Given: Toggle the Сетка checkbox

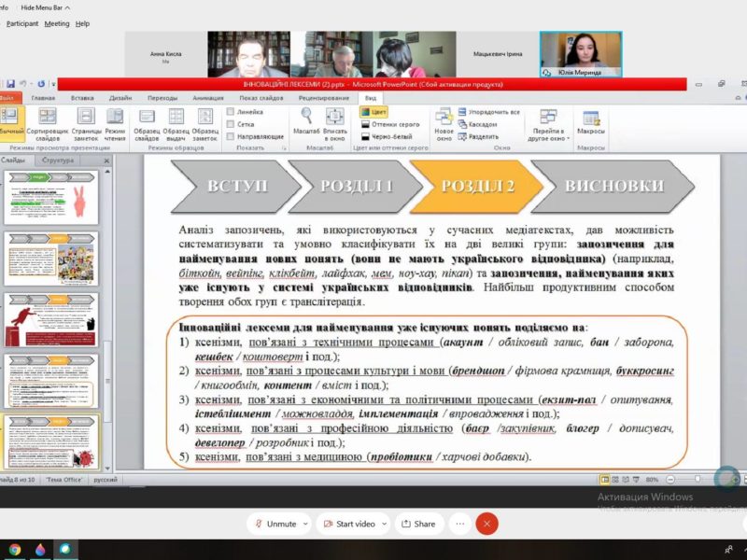Looking at the screenshot, I should (x=231, y=124).
